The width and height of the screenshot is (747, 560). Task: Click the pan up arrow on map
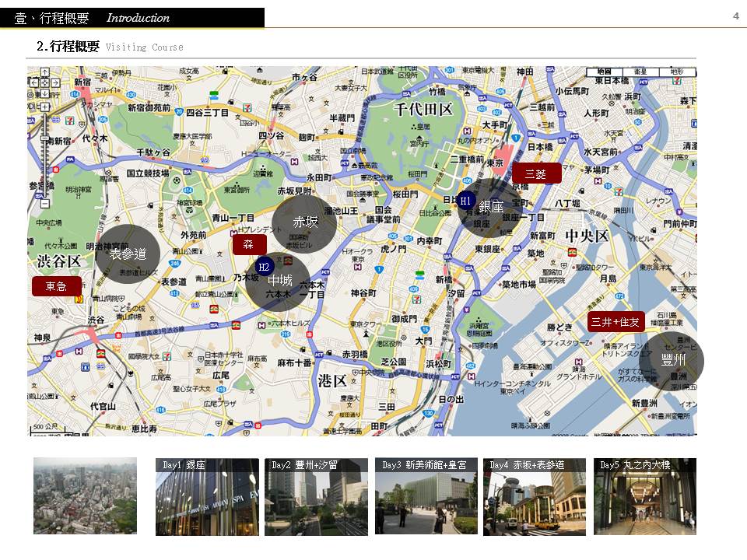pos(44,72)
